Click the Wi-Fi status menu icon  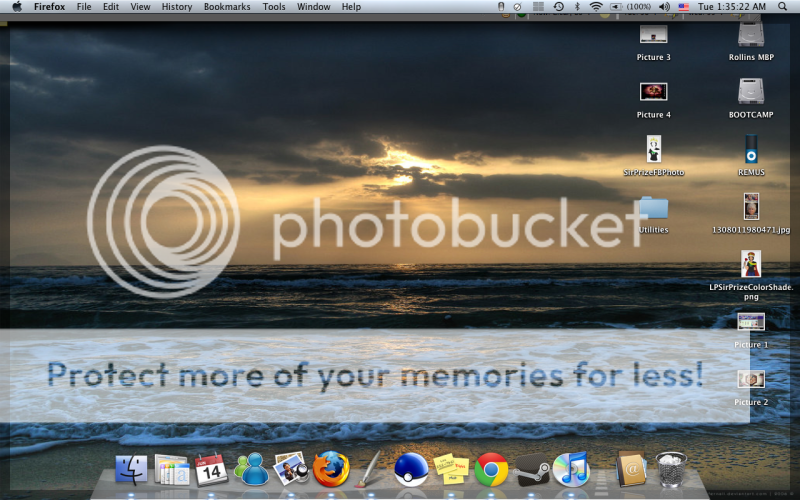pyautogui.click(x=596, y=7)
